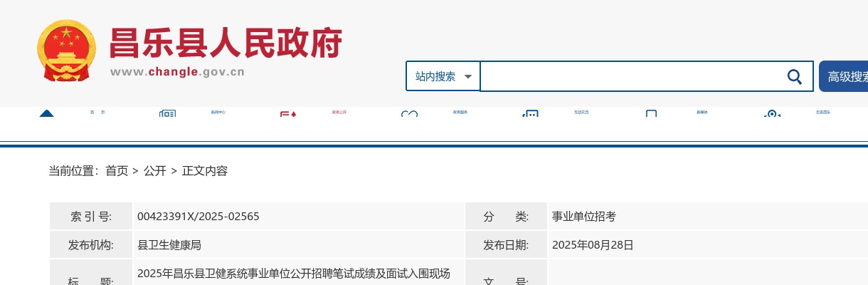Click the 政务服务 handshake icon
This screenshot has width=868, height=285.
(x=409, y=113)
